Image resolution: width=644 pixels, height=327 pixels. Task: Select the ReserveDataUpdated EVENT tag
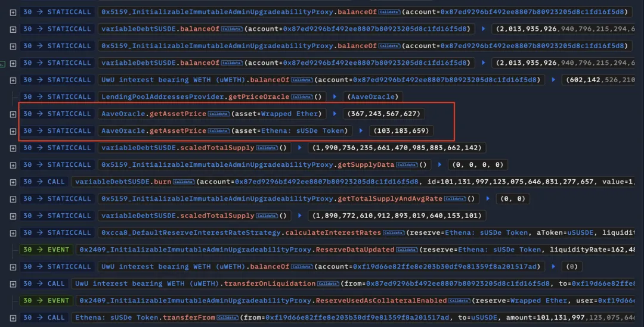(46, 250)
